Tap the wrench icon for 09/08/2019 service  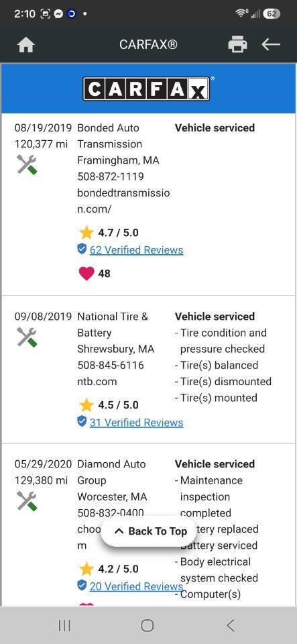click(27, 337)
